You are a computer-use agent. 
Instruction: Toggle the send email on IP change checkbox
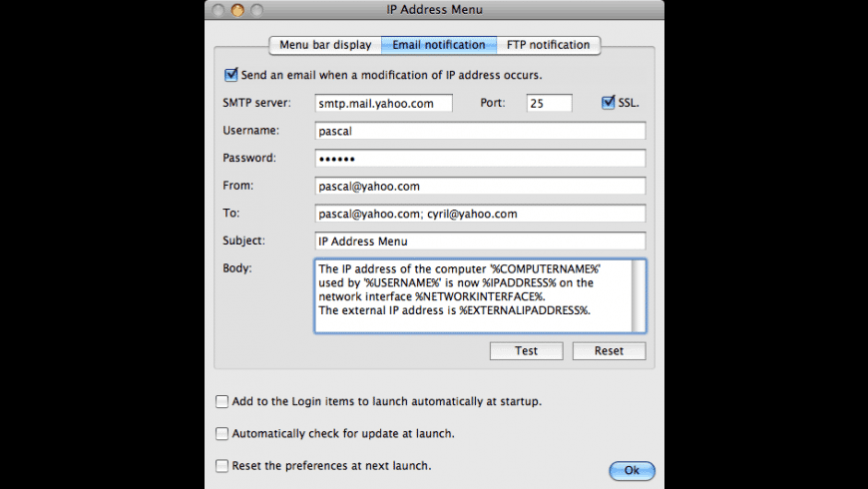230,75
